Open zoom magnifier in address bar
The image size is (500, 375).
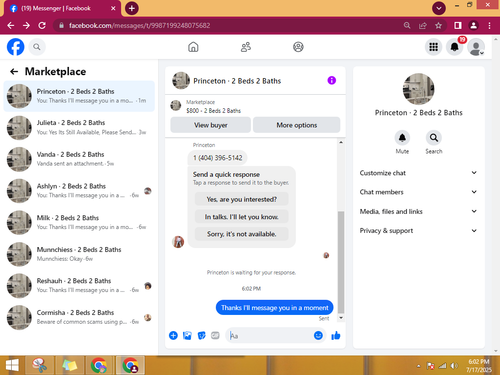point(407,25)
